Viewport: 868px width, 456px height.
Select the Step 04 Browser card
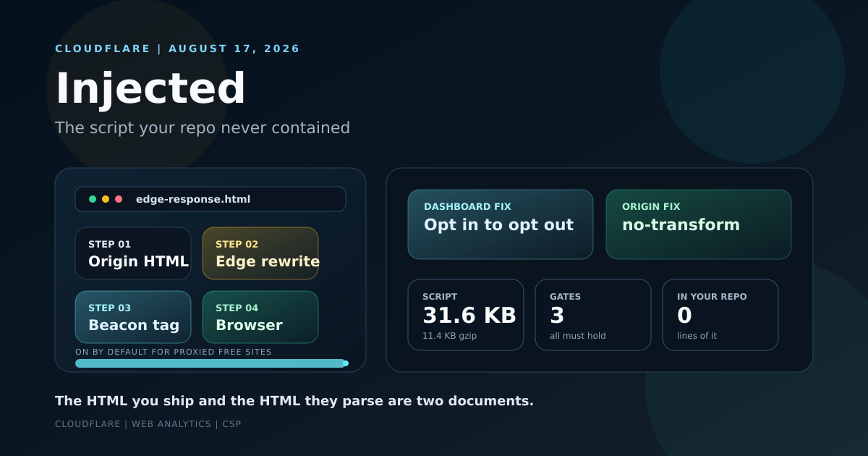coord(260,317)
